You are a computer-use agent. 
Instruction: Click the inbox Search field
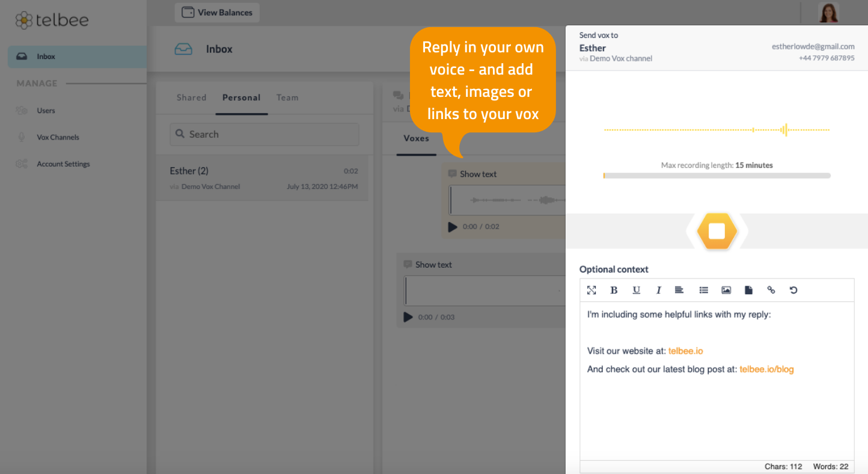[264, 134]
